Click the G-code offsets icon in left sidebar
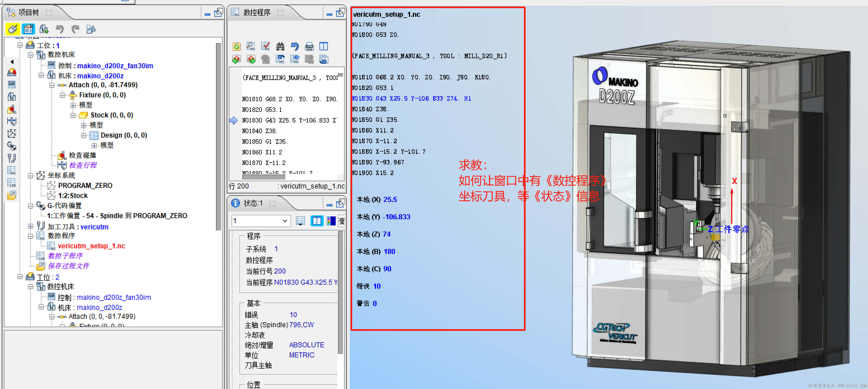The image size is (868, 389). [12, 145]
